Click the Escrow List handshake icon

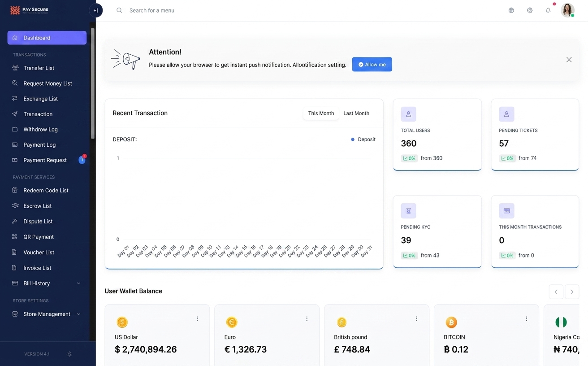tap(15, 206)
